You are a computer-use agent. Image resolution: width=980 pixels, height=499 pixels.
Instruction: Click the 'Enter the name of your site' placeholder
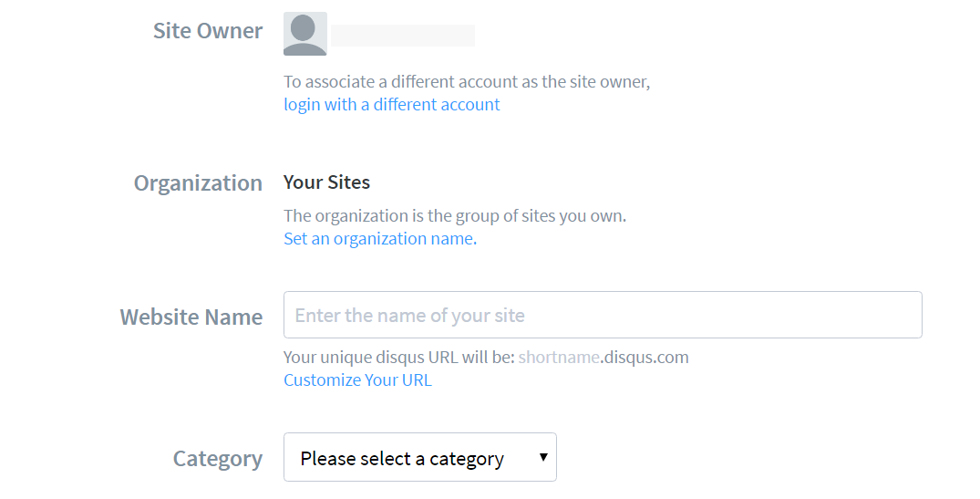coord(410,316)
